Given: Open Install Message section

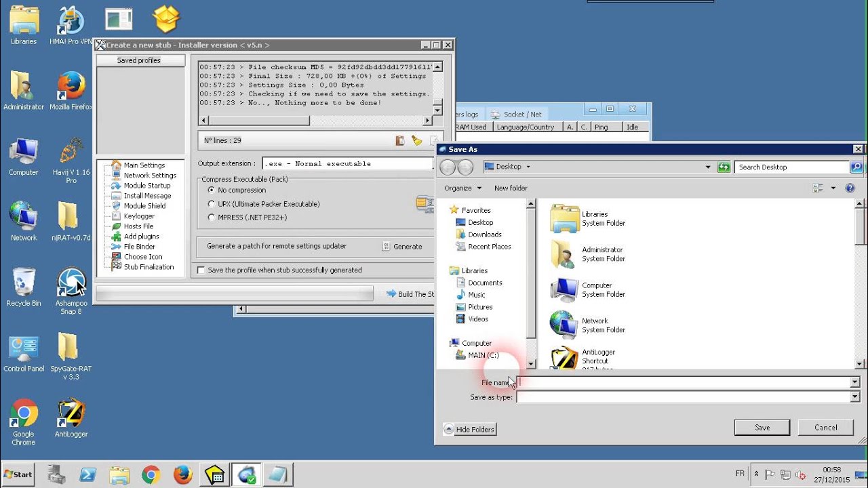Looking at the screenshot, I should [147, 196].
